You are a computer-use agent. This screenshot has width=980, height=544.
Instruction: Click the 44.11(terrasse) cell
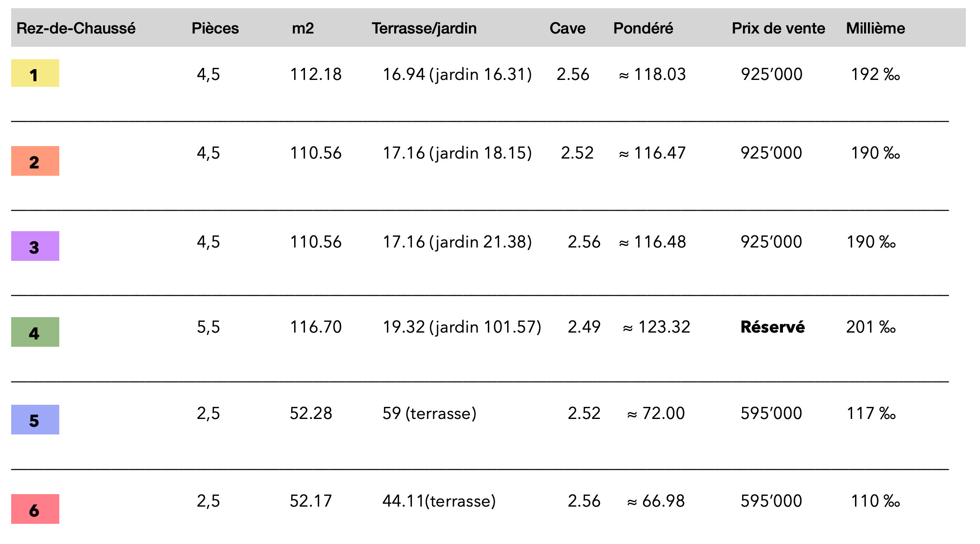click(x=439, y=501)
